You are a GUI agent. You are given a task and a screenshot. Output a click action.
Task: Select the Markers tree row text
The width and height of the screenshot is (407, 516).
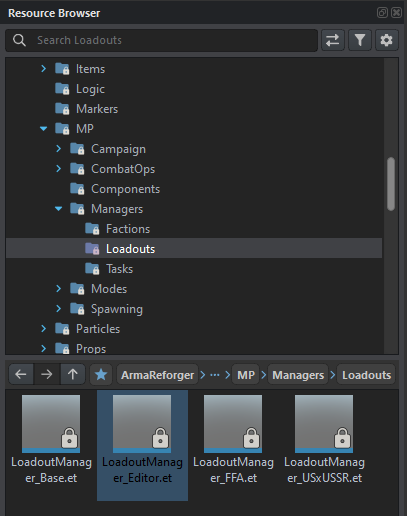click(x=97, y=109)
